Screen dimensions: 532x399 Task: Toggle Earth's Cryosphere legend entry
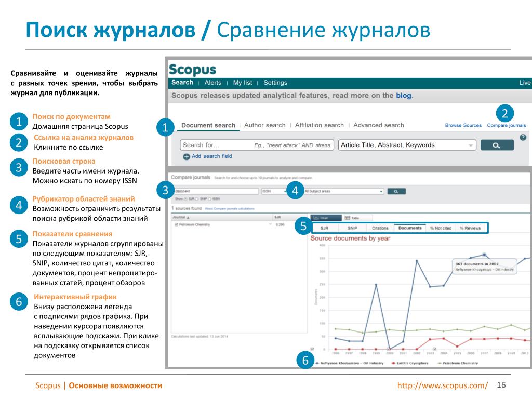410,363
